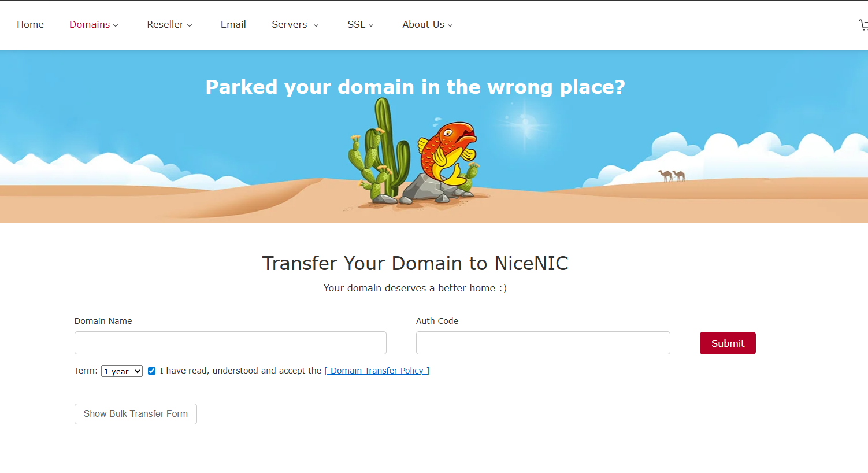Open the shopping cart icon
The width and height of the screenshot is (868, 473).
point(865,24)
